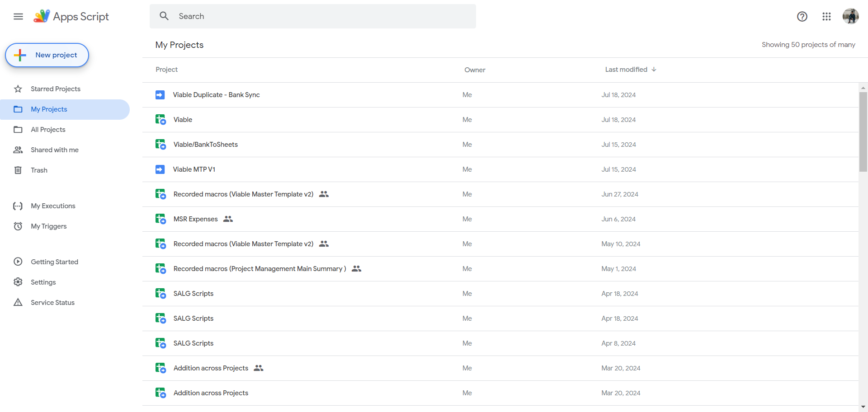868x412 pixels.
Task: Click the scrollbar down arrow
Action: point(863,407)
